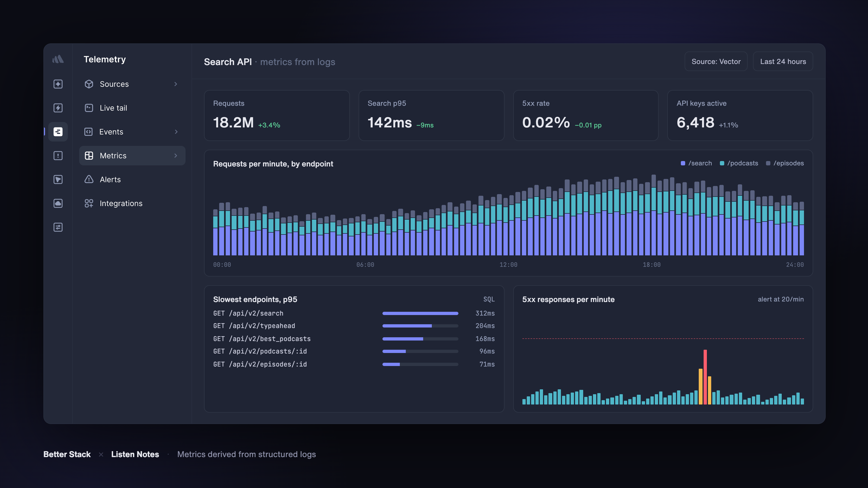The image size is (868, 488).
Task: Click the alert at 20/min label
Action: pyautogui.click(x=781, y=299)
